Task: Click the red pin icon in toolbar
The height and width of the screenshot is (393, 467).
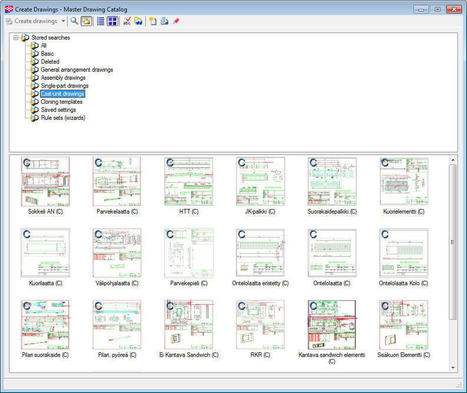Action: pos(176,21)
